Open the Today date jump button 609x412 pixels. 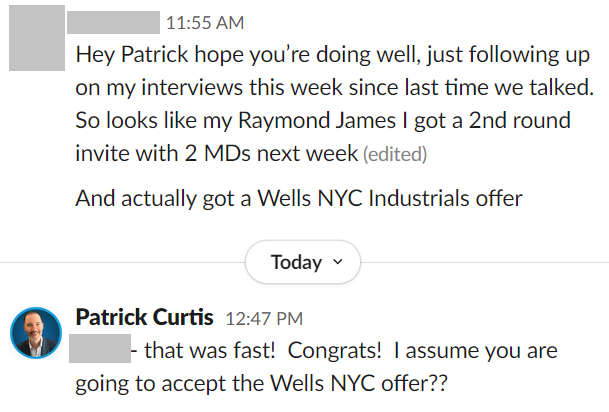pos(302,263)
